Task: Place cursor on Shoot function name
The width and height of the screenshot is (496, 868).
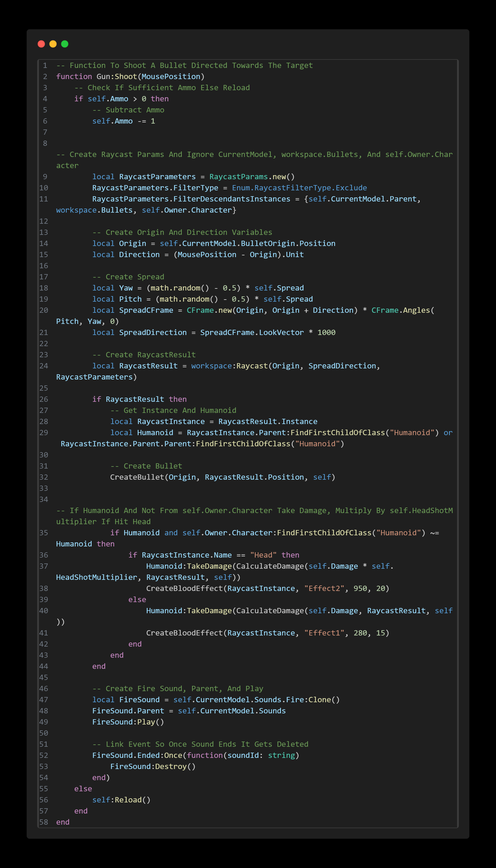Action: click(x=126, y=77)
